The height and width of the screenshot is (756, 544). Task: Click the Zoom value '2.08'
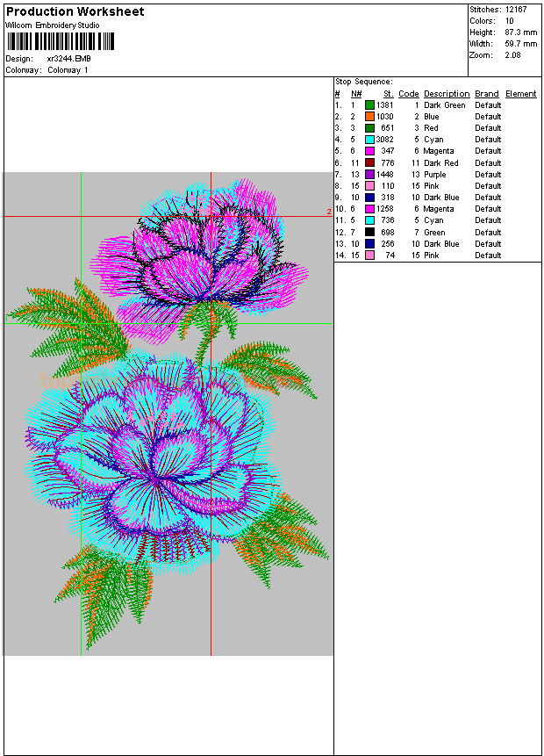pos(512,55)
